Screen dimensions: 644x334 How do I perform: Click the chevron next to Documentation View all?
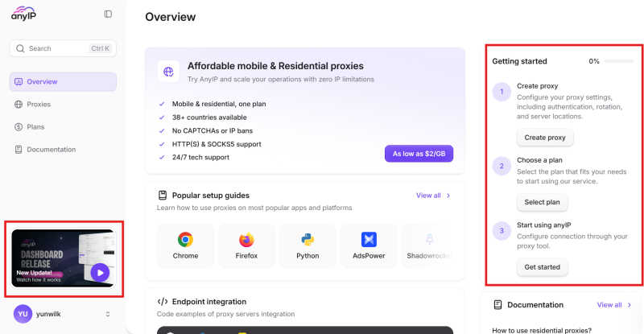630,305
